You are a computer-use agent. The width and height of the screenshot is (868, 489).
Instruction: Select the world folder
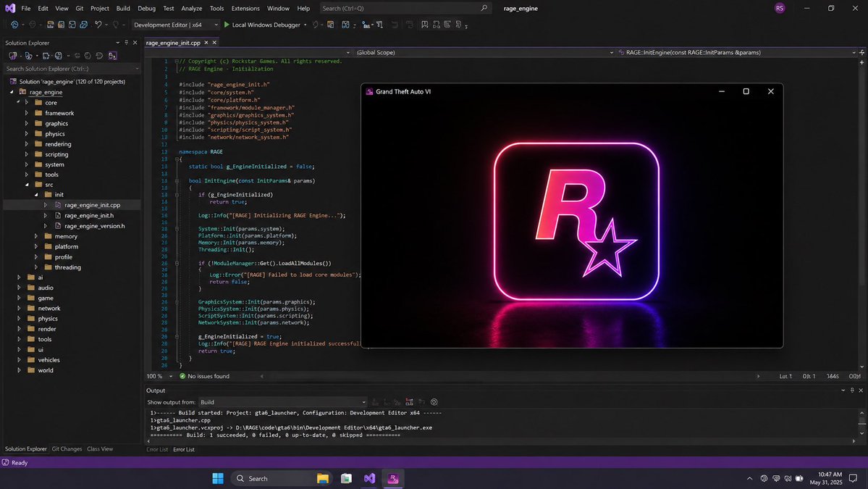(x=46, y=370)
